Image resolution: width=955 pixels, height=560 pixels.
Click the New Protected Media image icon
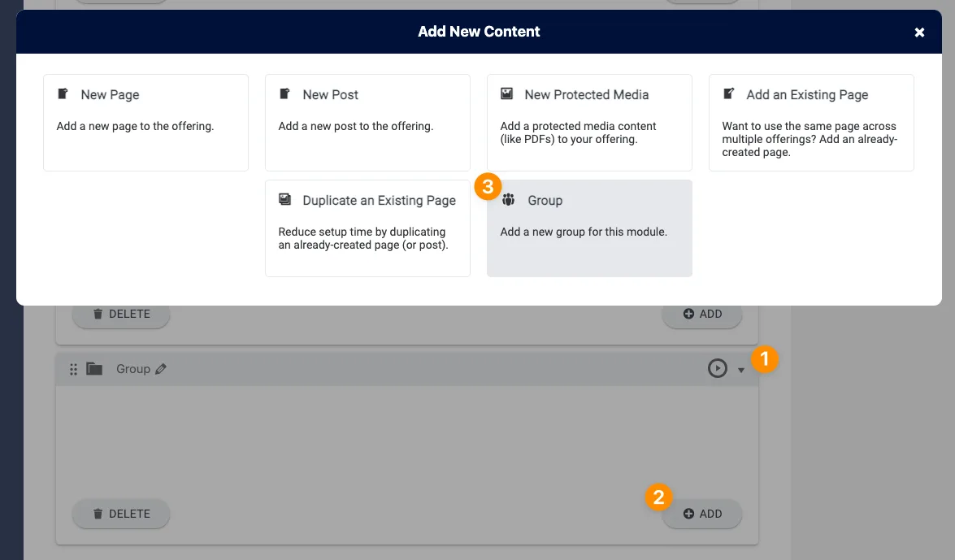pyautogui.click(x=506, y=93)
